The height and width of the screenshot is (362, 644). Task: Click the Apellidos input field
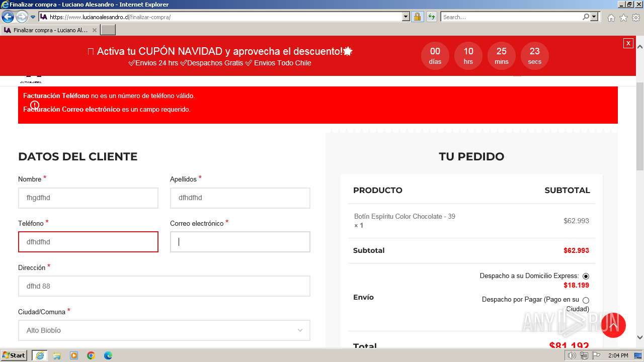[x=240, y=198]
